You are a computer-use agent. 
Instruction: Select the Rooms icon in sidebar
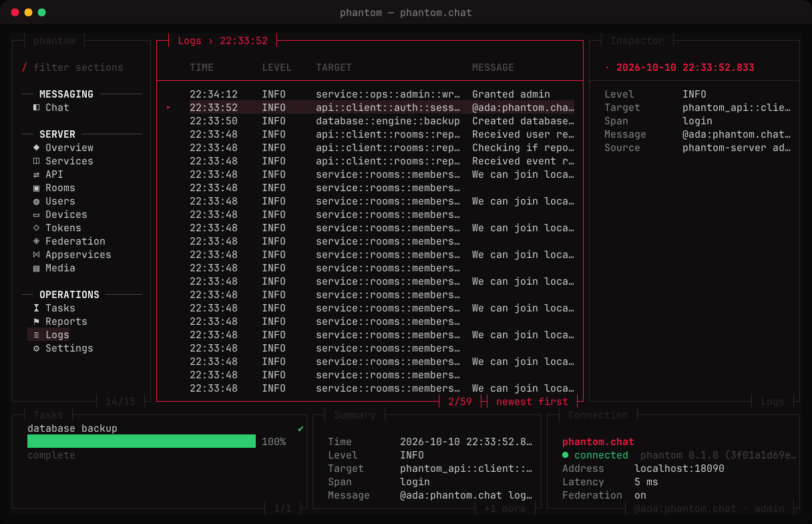click(37, 188)
